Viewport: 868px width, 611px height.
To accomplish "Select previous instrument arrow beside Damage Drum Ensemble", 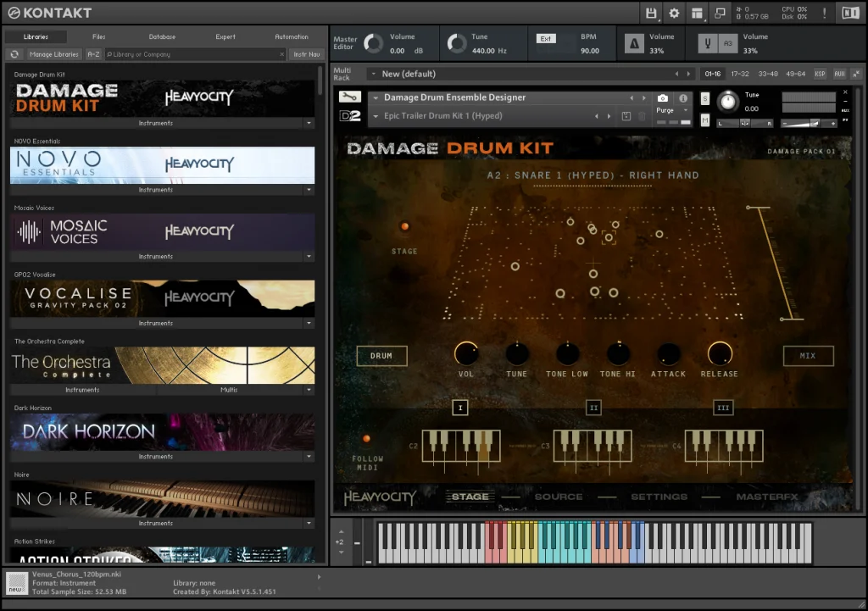I will point(632,98).
